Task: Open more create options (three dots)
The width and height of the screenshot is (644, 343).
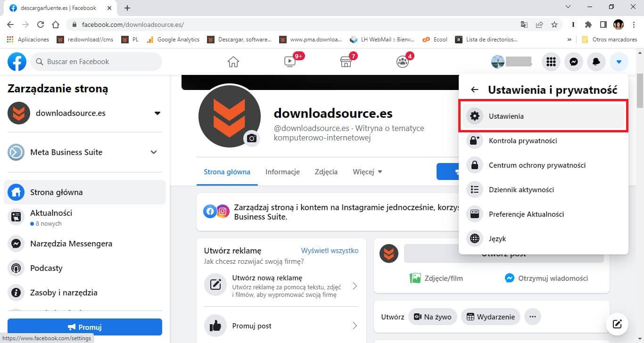Action: point(533,317)
